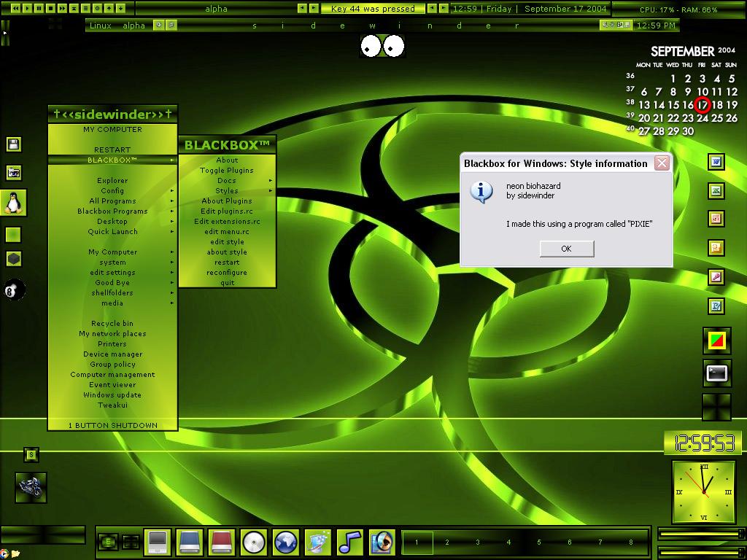Expand the Good Bye submenu
Screen dimensions: 747x560
[x=112, y=282]
